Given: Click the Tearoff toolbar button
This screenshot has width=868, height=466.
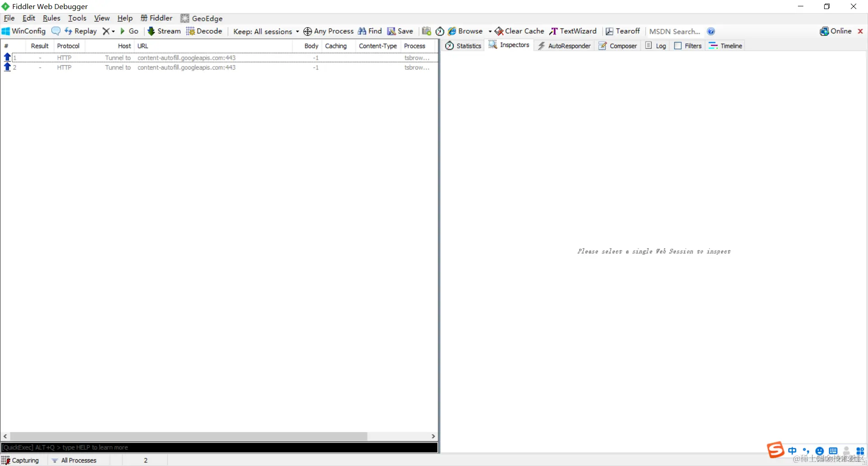Looking at the screenshot, I should click(623, 31).
